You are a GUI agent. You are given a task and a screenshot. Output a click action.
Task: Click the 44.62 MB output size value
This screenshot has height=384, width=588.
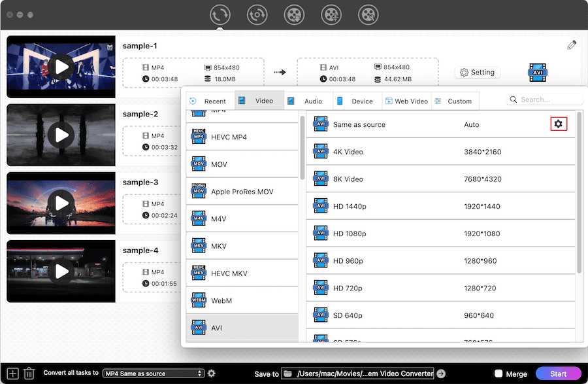pyautogui.click(x=397, y=79)
